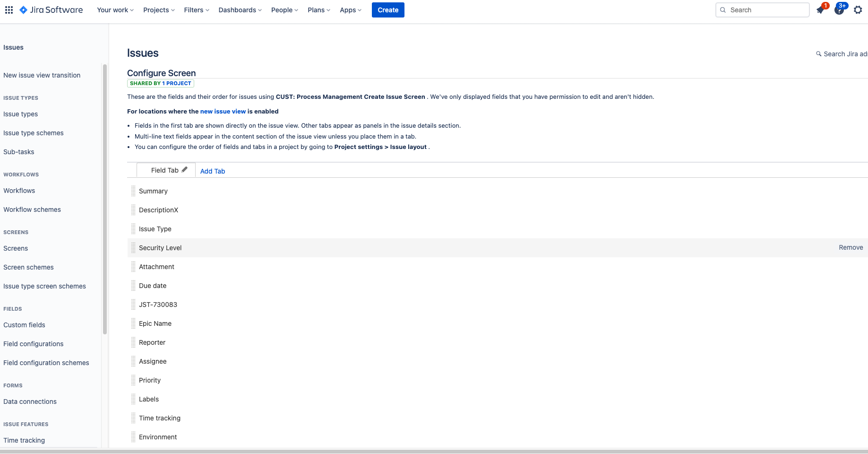Click the Add Tab link
The image size is (868, 454).
pos(213,171)
